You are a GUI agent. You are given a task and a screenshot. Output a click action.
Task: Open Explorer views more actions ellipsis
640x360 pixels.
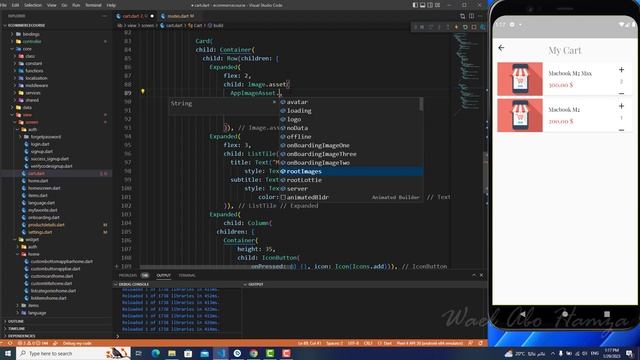[x=104, y=16]
